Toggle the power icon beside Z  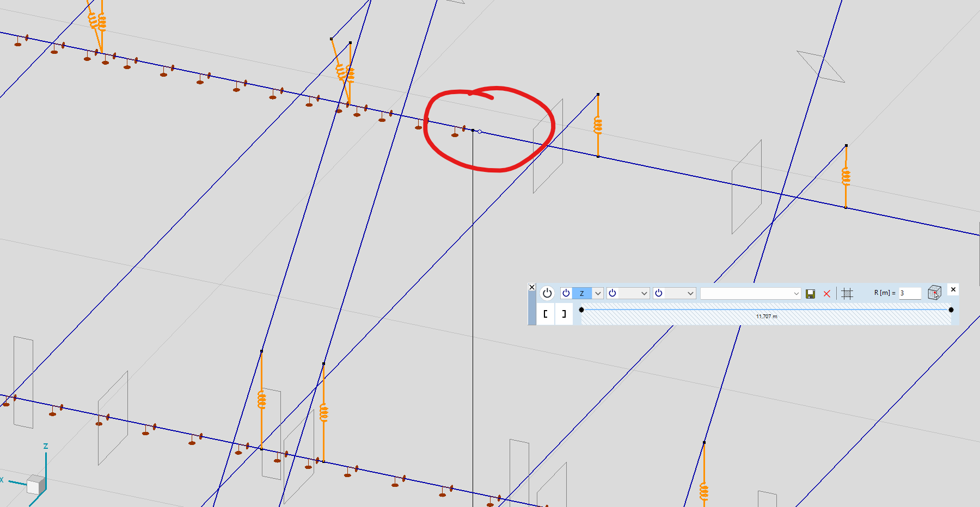(x=566, y=293)
